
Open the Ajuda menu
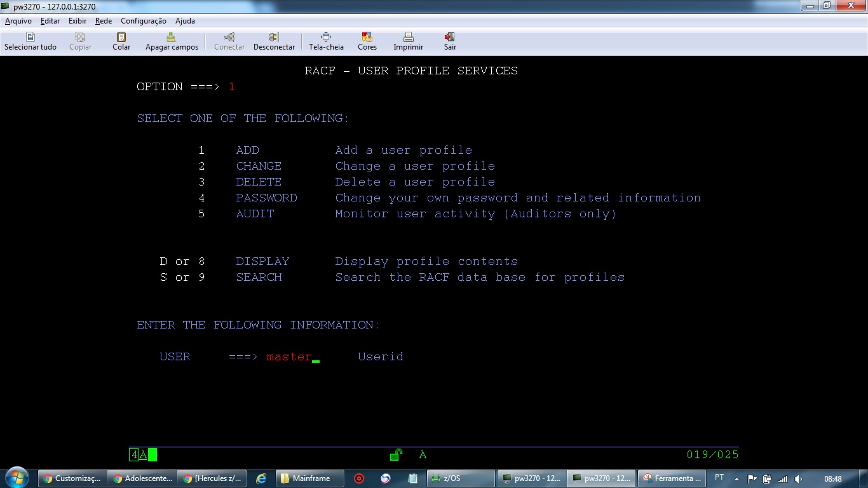coord(185,21)
